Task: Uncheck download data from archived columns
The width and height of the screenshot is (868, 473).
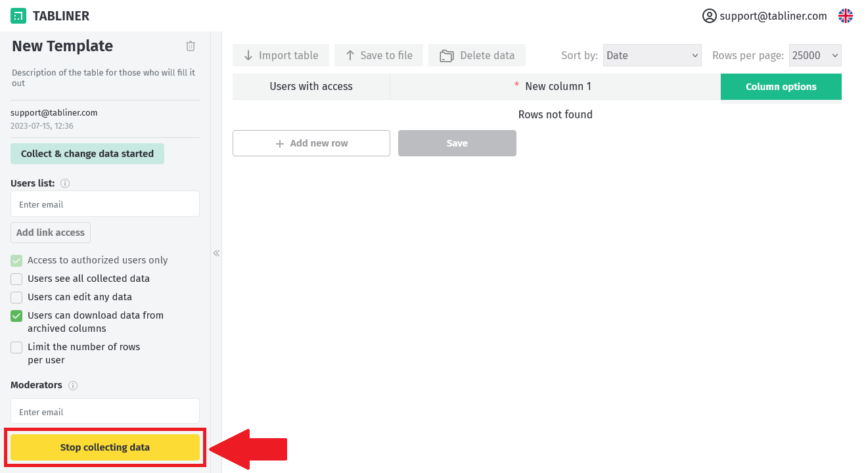Action: pos(16,316)
